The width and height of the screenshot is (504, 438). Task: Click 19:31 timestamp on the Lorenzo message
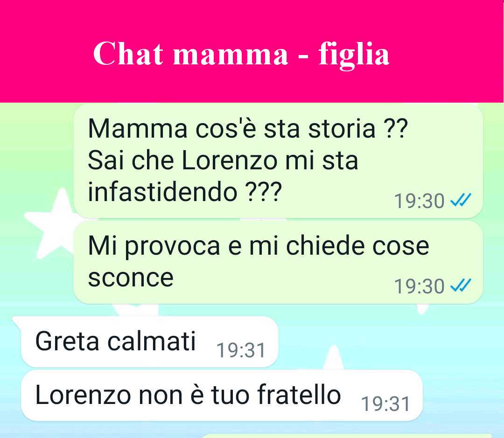[x=386, y=404]
